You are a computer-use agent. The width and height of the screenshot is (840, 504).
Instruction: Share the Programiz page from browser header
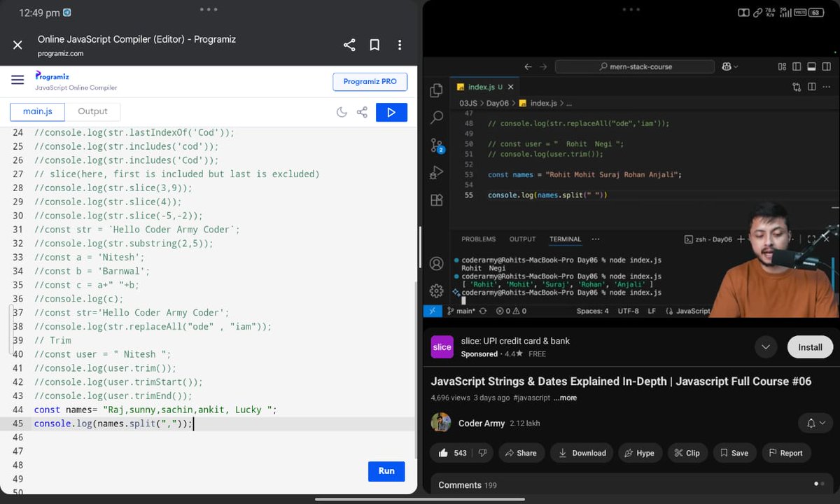(349, 45)
